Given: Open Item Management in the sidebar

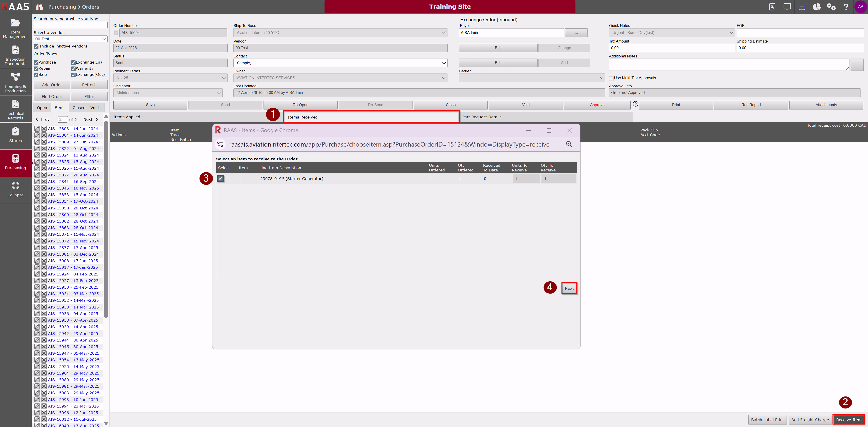Looking at the screenshot, I should pyautogui.click(x=16, y=28).
